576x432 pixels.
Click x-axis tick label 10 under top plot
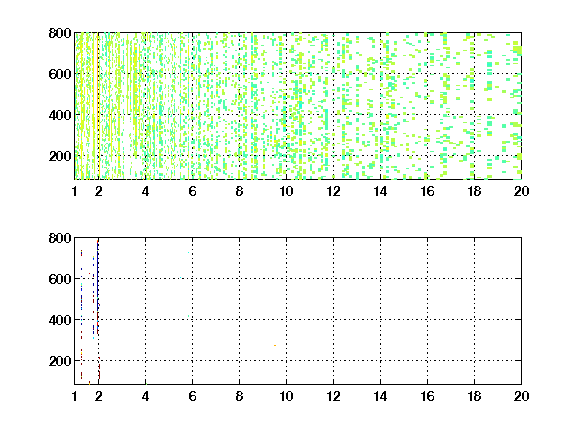coord(286,191)
